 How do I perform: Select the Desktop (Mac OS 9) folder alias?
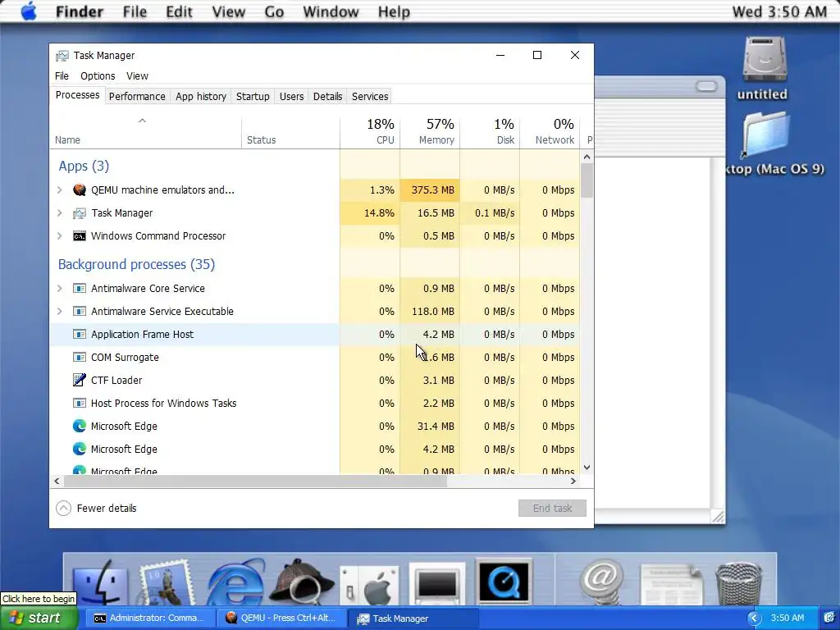click(x=765, y=135)
